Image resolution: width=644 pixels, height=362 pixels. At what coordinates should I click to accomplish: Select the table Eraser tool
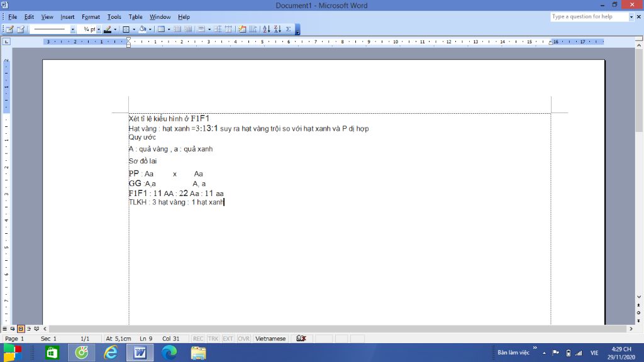coord(21,29)
